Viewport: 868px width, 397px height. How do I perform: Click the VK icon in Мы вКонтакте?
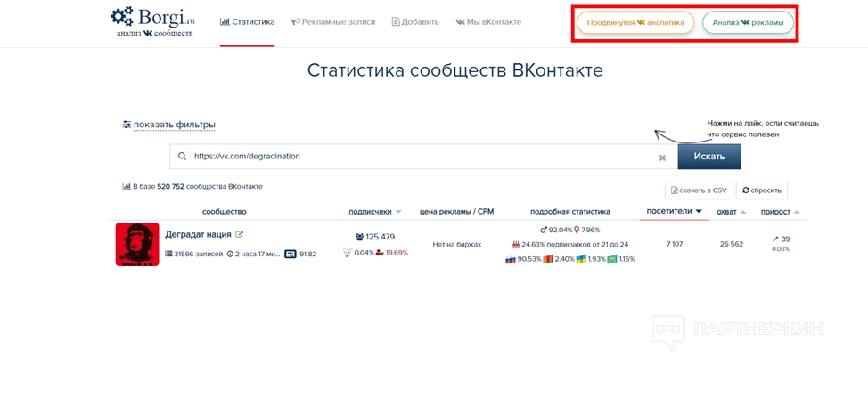(460, 22)
